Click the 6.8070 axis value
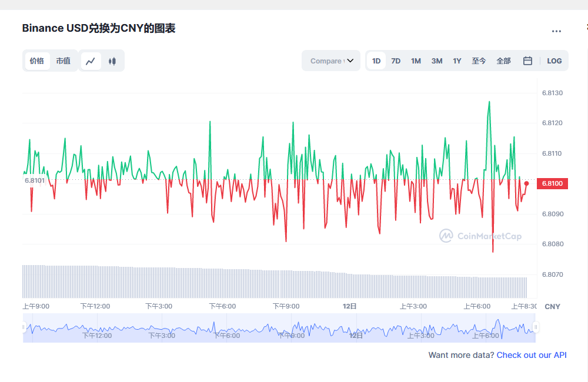588x382 pixels. pos(552,274)
